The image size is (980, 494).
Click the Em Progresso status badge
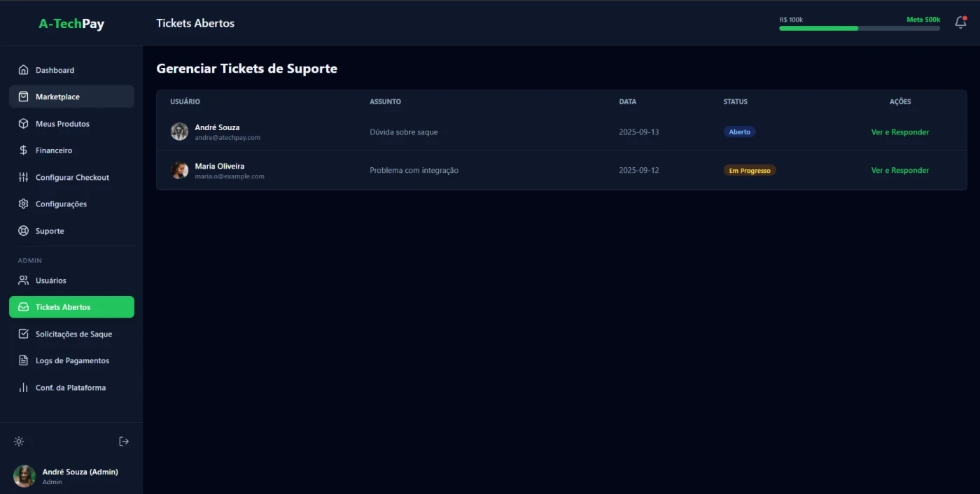click(x=749, y=170)
